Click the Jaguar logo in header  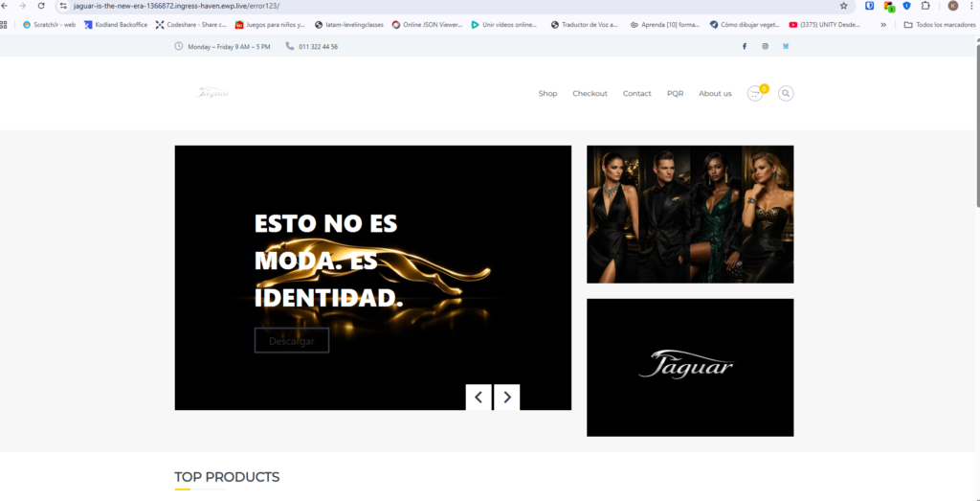(213, 93)
